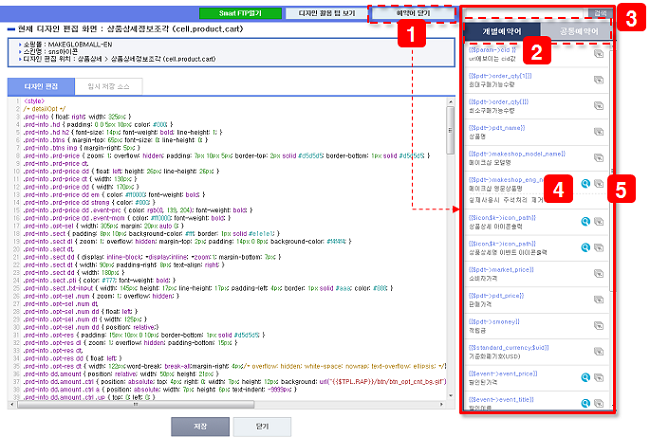Focus the reserved word search field
The height and width of the screenshot is (437, 650).
526,13
